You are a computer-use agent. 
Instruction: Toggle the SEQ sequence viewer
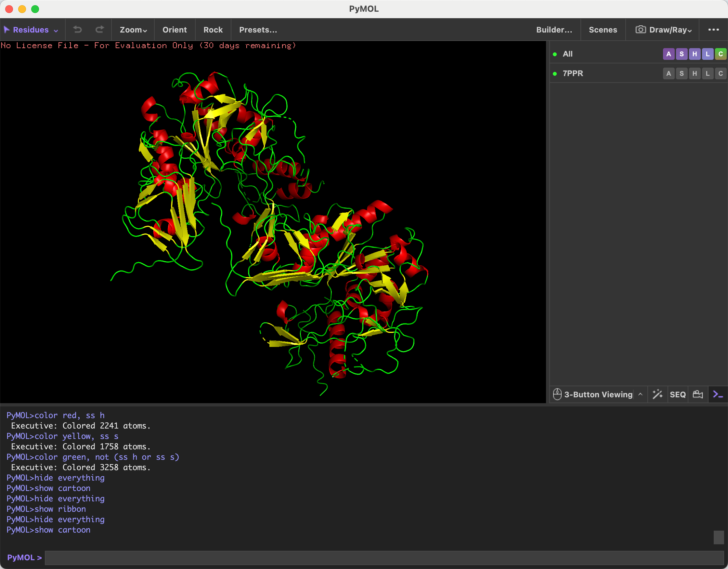[x=678, y=395]
